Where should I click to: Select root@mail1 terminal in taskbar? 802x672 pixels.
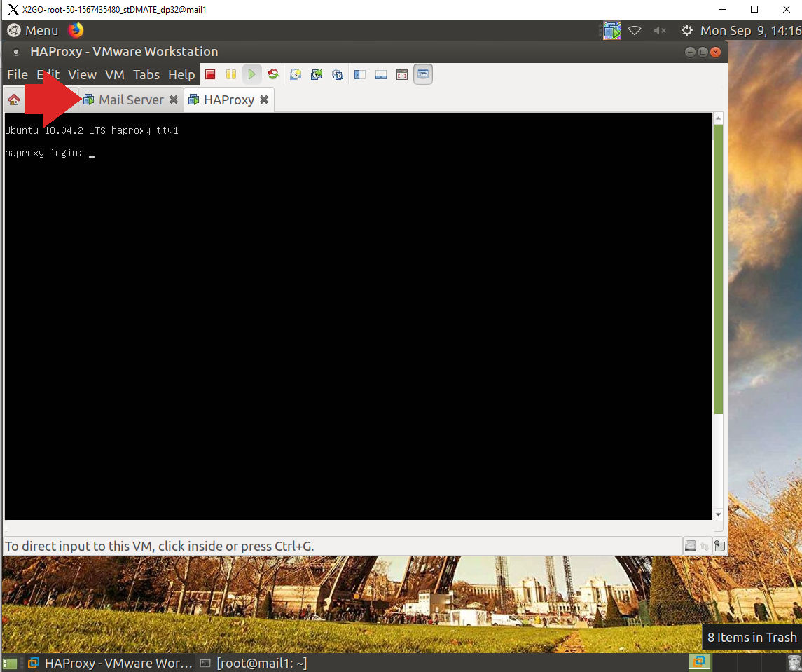point(254,663)
